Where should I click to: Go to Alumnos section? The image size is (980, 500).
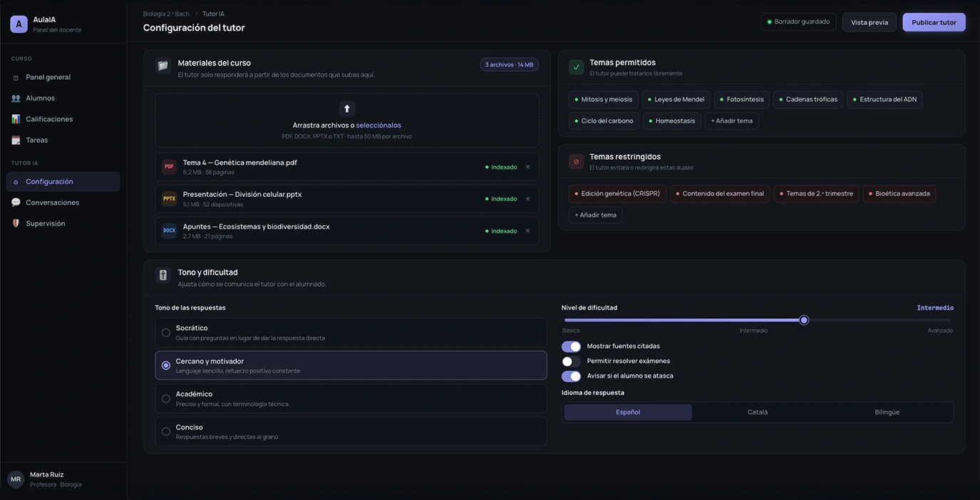[63, 98]
